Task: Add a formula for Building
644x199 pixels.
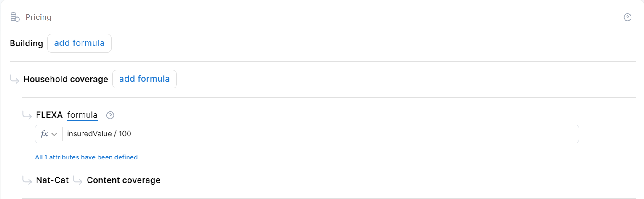Action: tap(79, 43)
